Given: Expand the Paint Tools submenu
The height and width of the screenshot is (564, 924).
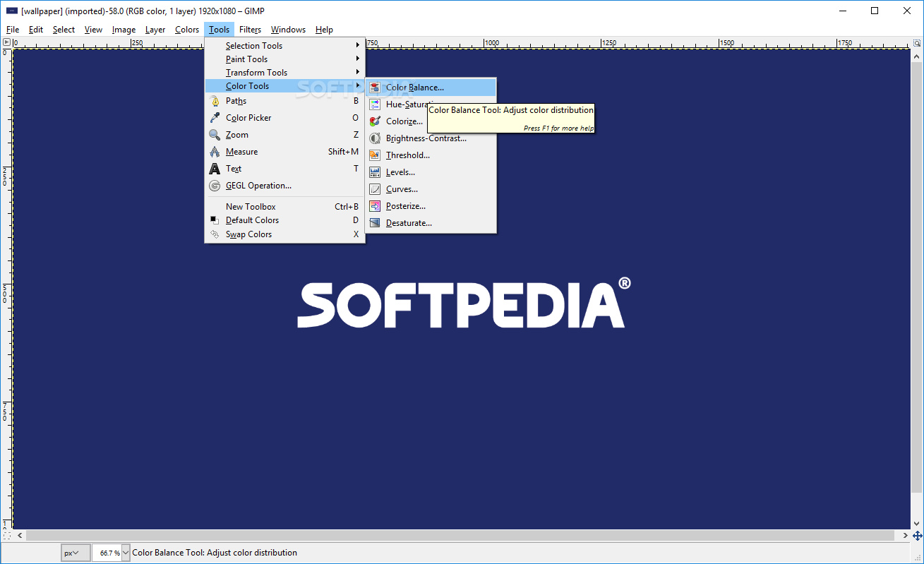Looking at the screenshot, I should 285,59.
